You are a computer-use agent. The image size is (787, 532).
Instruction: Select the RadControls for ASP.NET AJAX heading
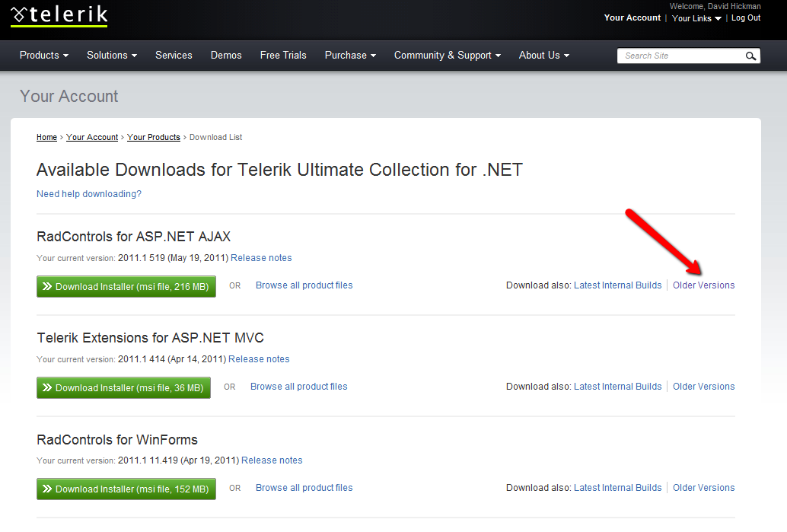point(133,237)
